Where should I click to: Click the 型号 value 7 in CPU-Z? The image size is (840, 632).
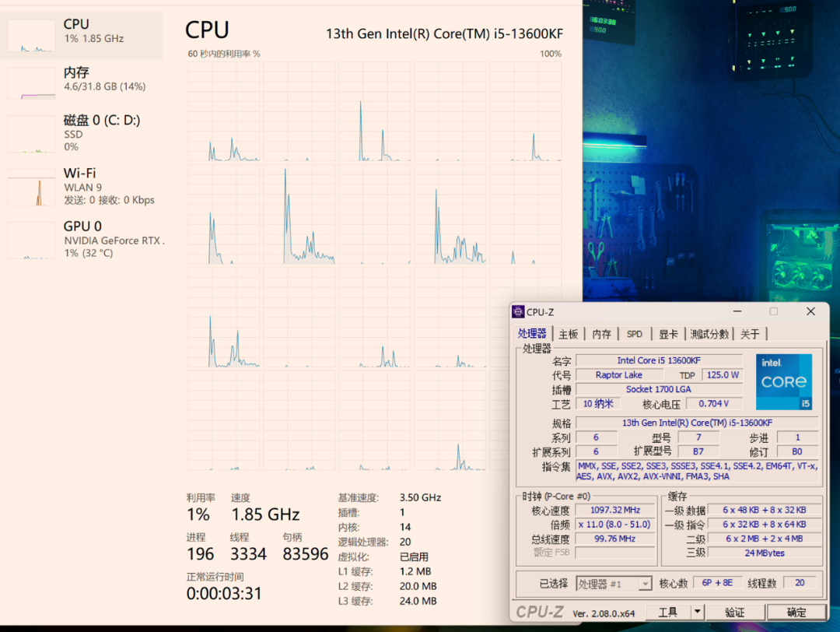click(698, 437)
